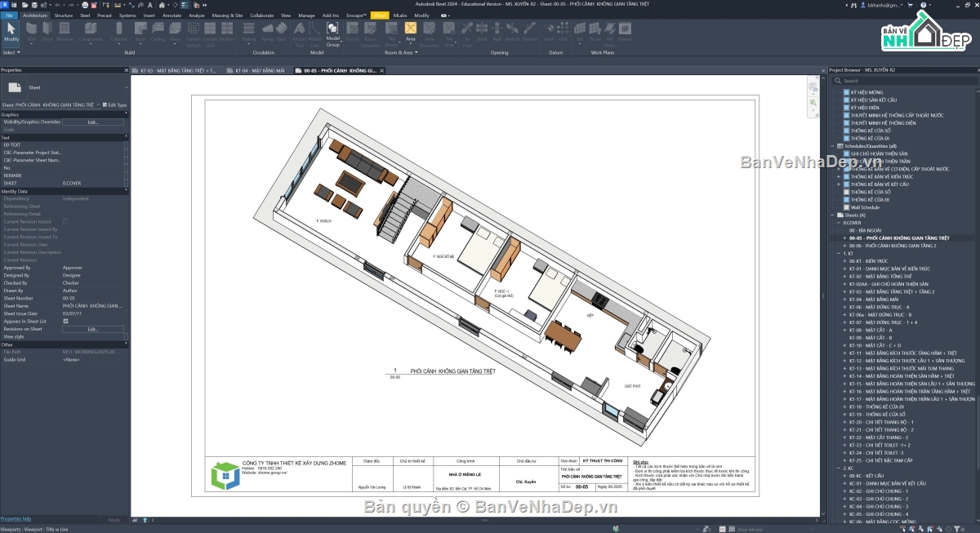Click the Model Group ribbon icon
The height and width of the screenshot is (533, 980).
click(333, 33)
